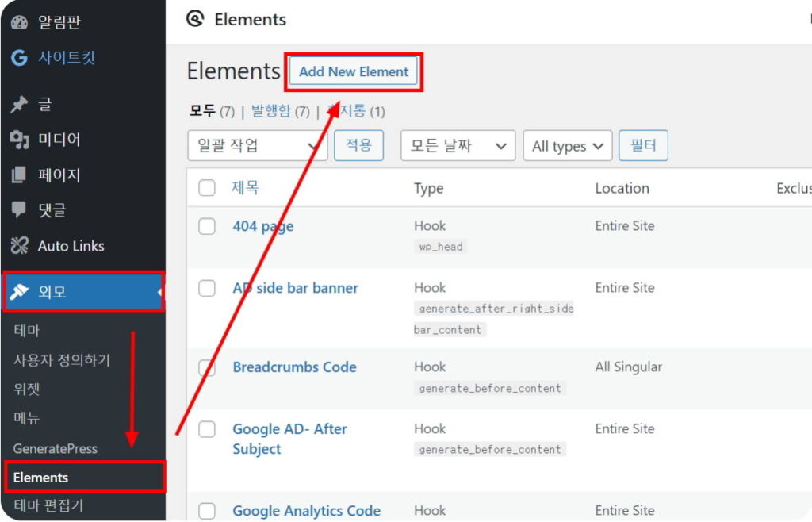This screenshot has width=812, height=522.
Task: Open the Breadcrumbs Code element link
Action: tap(294, 367)
